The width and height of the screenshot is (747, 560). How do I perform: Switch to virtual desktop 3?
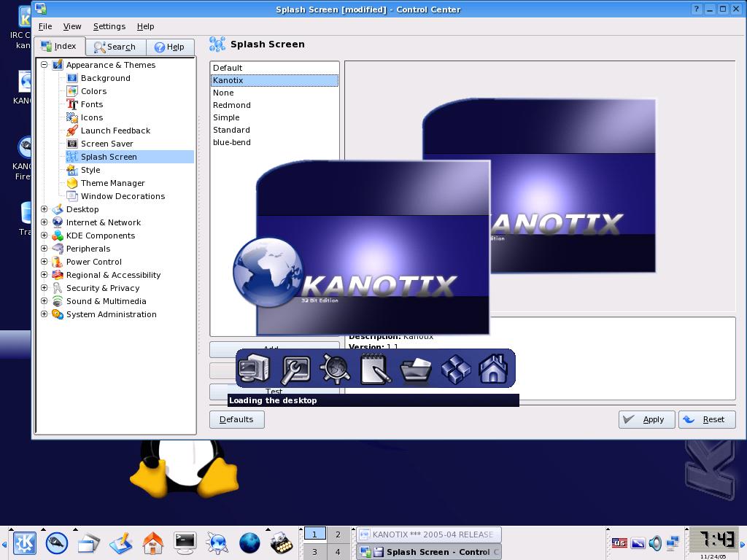click(314, 552)
